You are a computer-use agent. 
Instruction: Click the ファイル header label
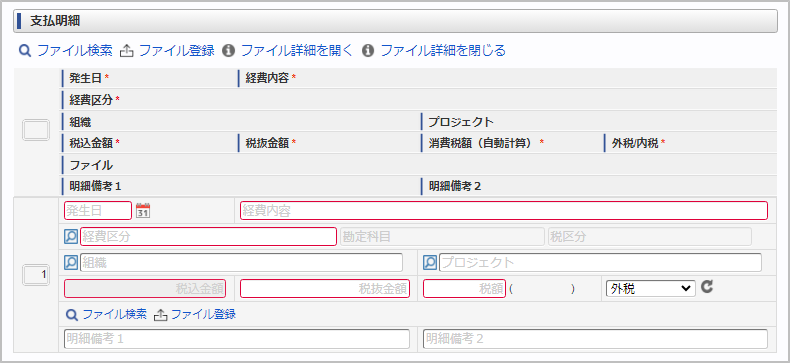(x=91, y=165)
